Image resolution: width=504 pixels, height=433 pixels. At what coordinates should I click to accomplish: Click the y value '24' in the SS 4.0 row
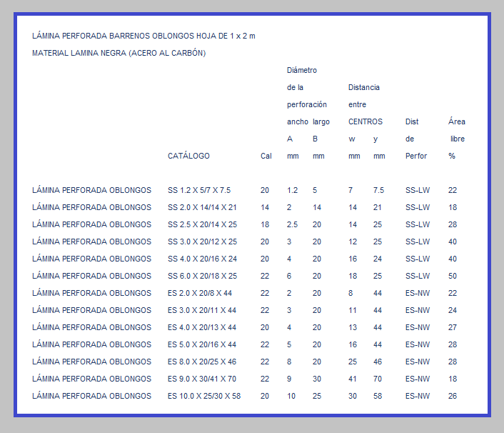click(378, 259)
